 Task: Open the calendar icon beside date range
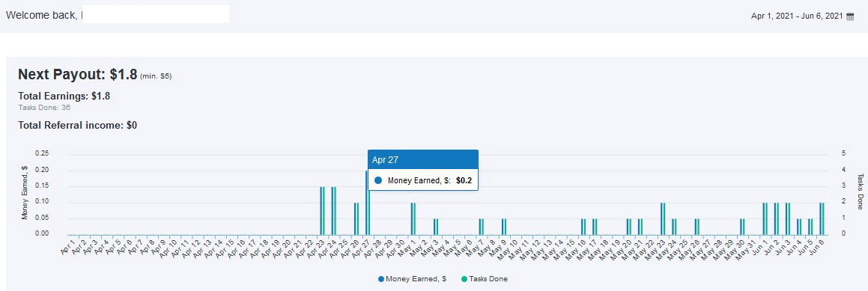[x=850, y=16]
